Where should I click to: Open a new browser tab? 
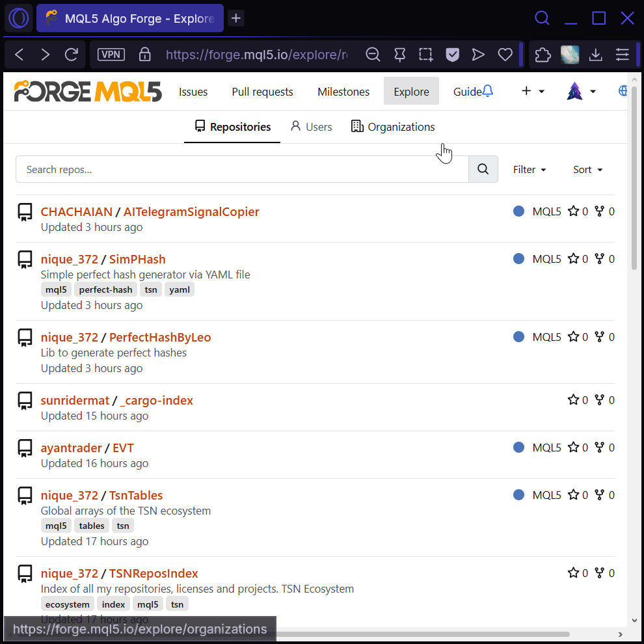click(x=235, y=18)
